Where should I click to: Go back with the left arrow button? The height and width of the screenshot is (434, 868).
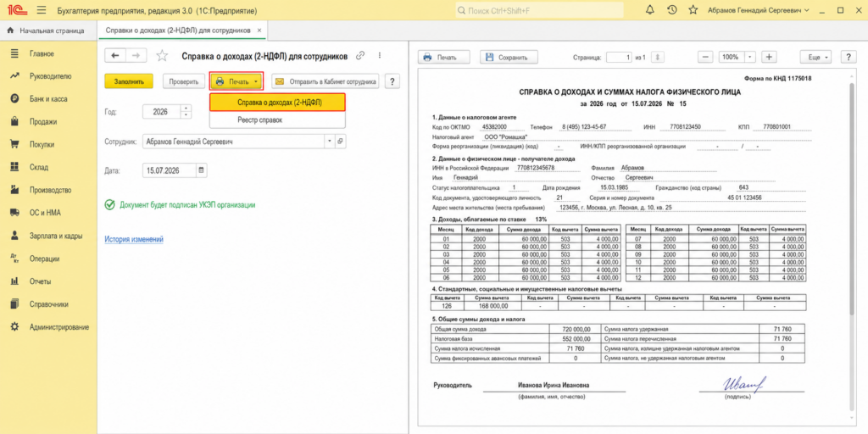click(x=115, y=55)
